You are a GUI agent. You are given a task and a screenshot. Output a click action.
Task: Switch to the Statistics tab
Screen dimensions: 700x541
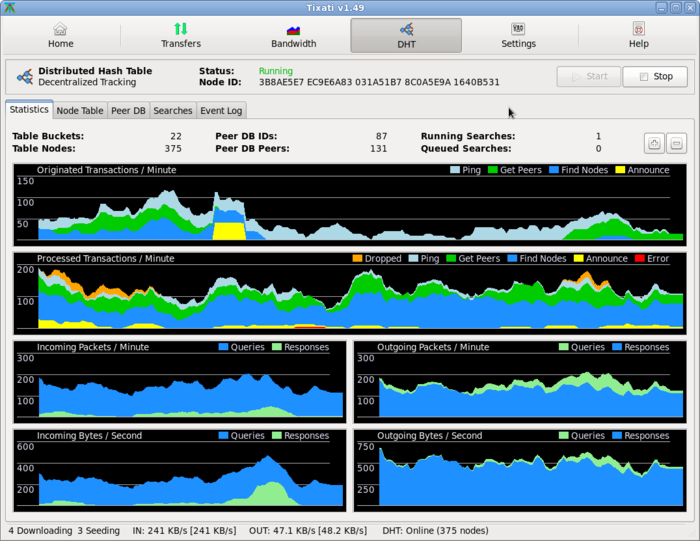pyautogui.click(x=29, y=109)
